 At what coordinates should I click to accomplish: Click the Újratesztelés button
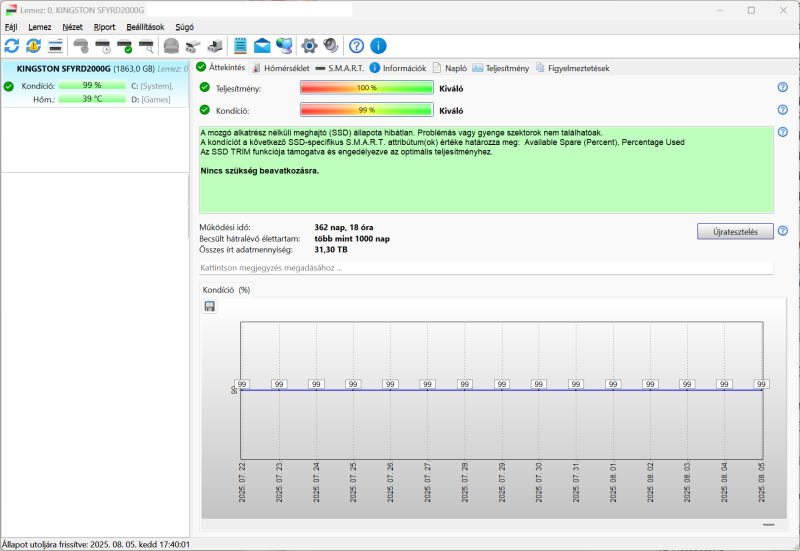click(x=735, y=232)
